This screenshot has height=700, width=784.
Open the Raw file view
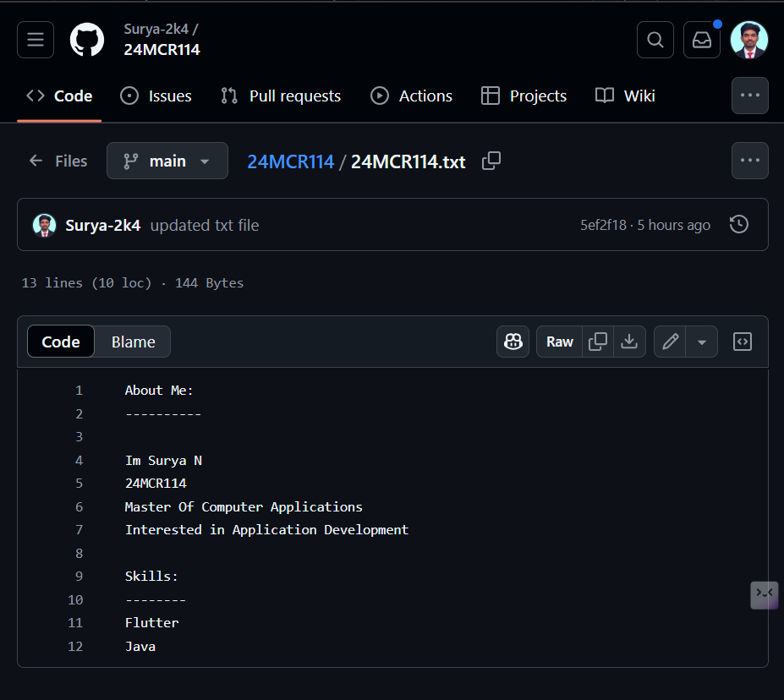tap(559, 342)
